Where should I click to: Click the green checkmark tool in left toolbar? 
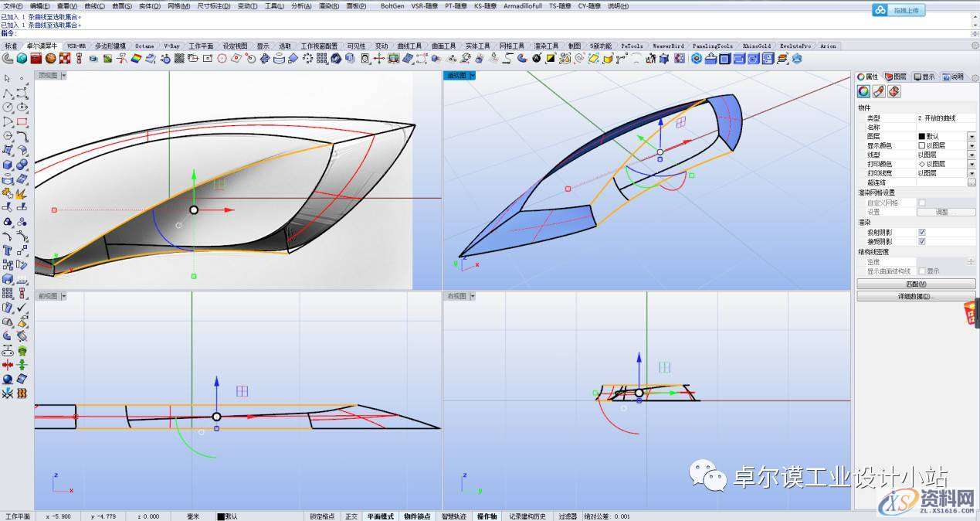pyautogui.click(x=22, y=308)
